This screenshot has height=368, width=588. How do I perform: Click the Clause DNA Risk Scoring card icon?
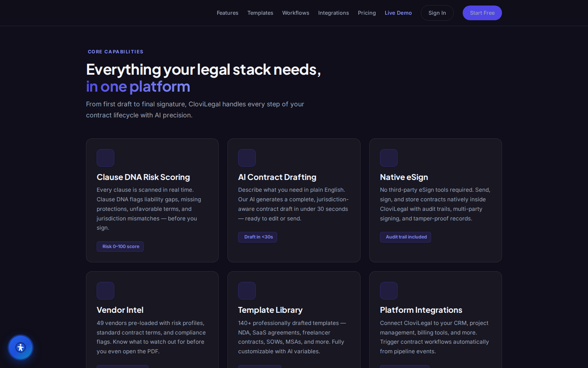(x=105, y=158)
